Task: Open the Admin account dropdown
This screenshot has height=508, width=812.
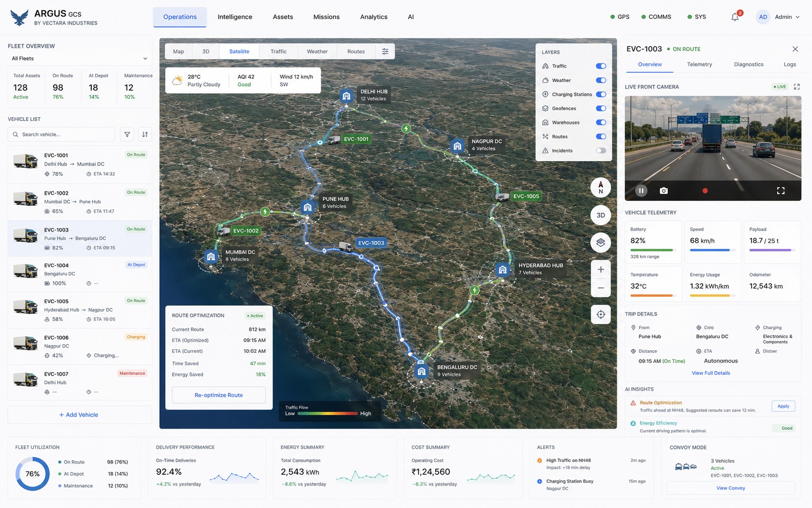Action: (x=787, y=17)
